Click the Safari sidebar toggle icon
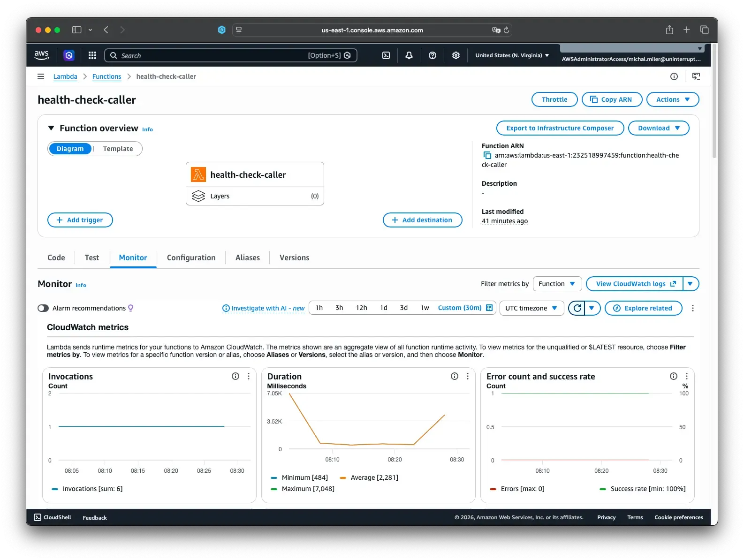This screenshot has height=560, width=744. 76,30
